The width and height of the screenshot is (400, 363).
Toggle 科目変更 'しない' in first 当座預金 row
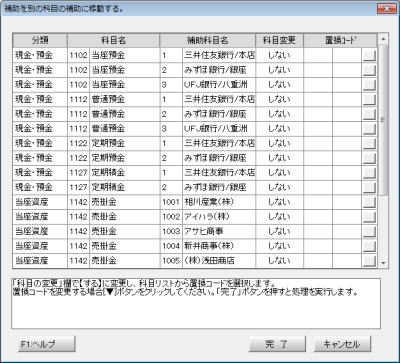[279, 55]
